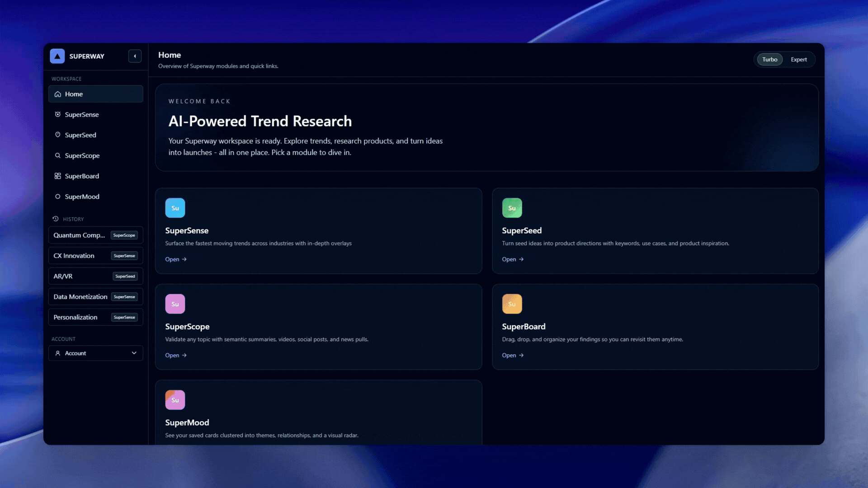868x488 pixels.
Task: Click the pink SuperScope card icon
Action: click(175, 304)
